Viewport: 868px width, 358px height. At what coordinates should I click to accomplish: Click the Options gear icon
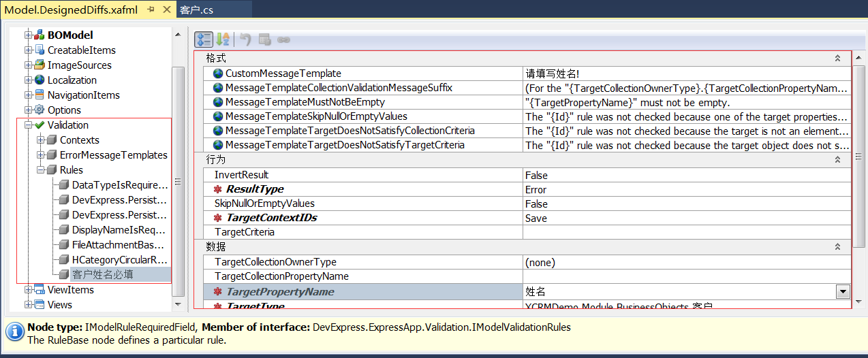(40, 110)
